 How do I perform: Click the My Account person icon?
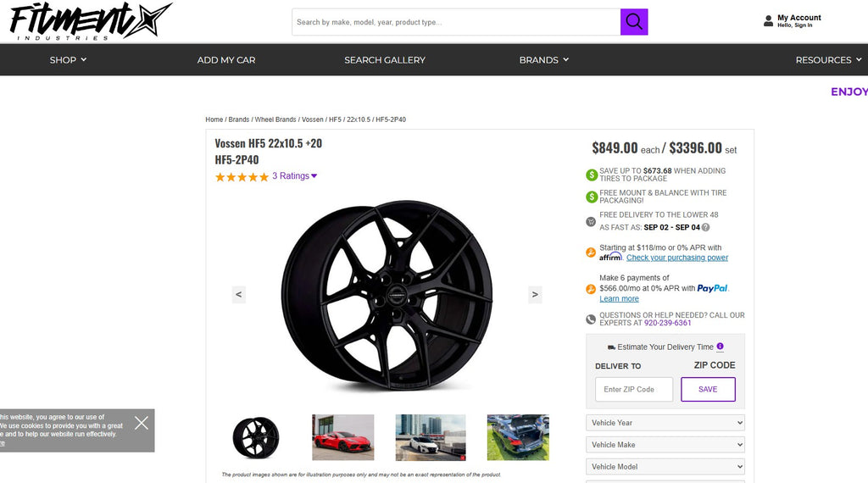768,20
